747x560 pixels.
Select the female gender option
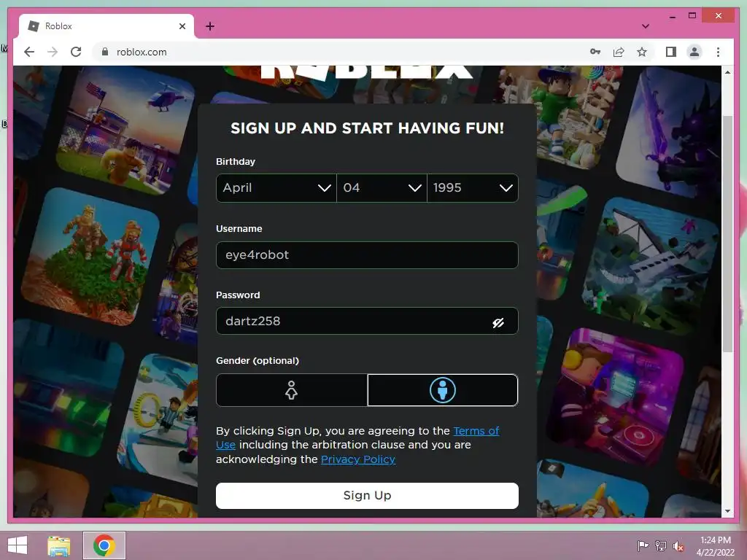[292, 390]
